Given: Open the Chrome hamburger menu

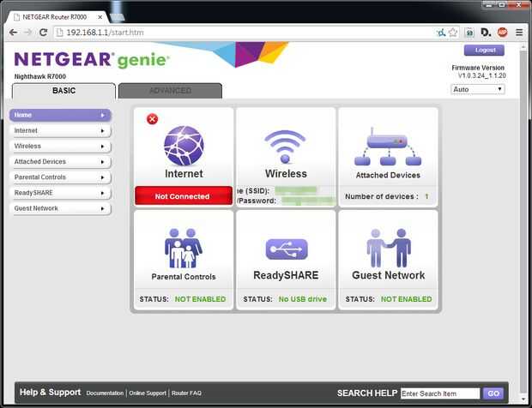Looking at the screenshot, I should click(x=519, y=33).
